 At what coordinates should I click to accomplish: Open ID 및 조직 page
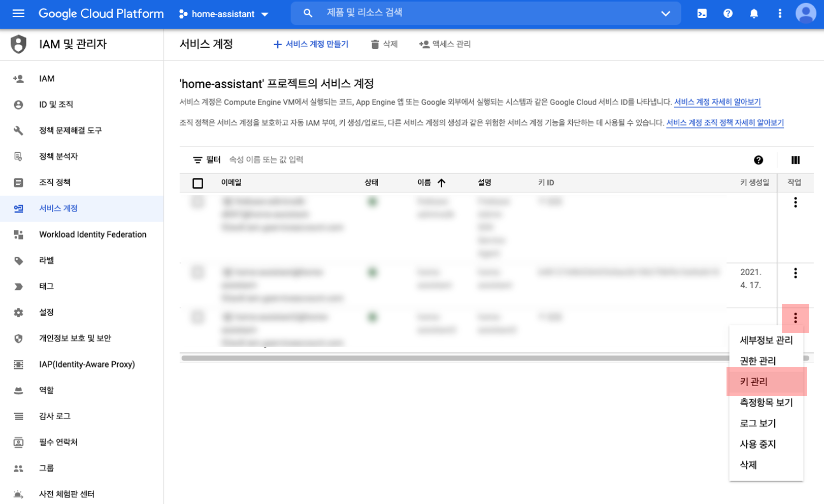[x=82, y=105]
